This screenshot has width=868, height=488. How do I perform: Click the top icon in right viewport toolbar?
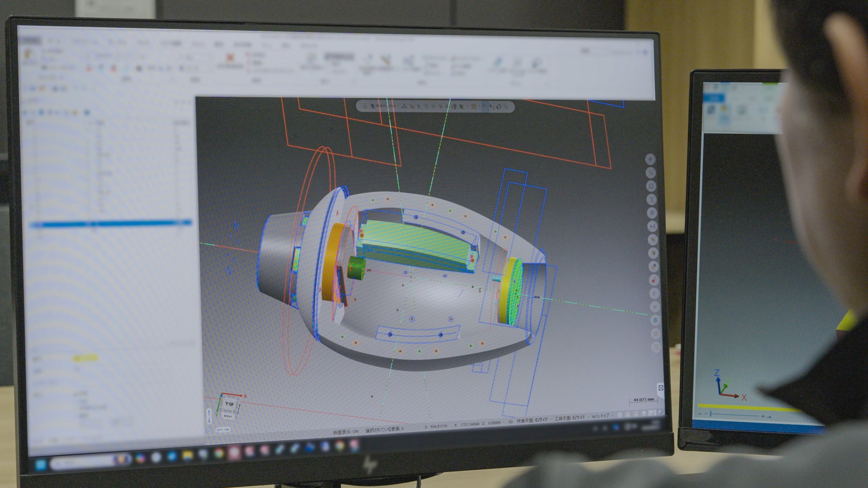650,159
